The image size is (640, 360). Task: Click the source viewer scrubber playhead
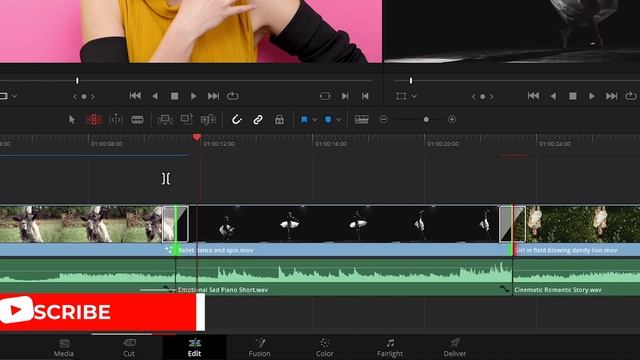click(x=77, y=81)
